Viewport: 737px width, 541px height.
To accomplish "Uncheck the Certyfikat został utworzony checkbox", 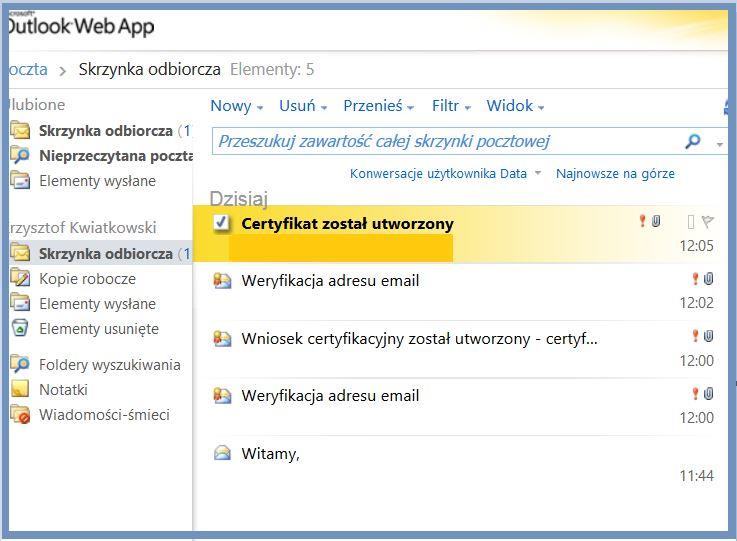I will tap(221, 222).
